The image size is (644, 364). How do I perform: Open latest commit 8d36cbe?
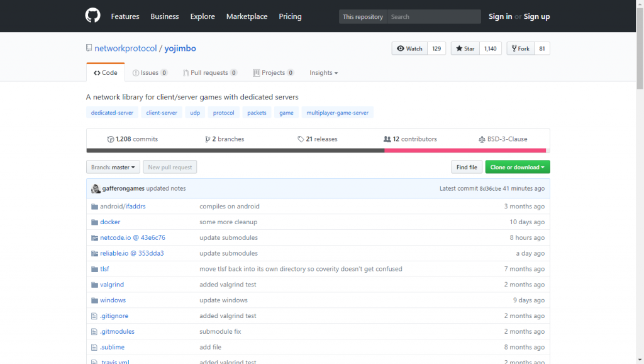(x=491, y=189)
